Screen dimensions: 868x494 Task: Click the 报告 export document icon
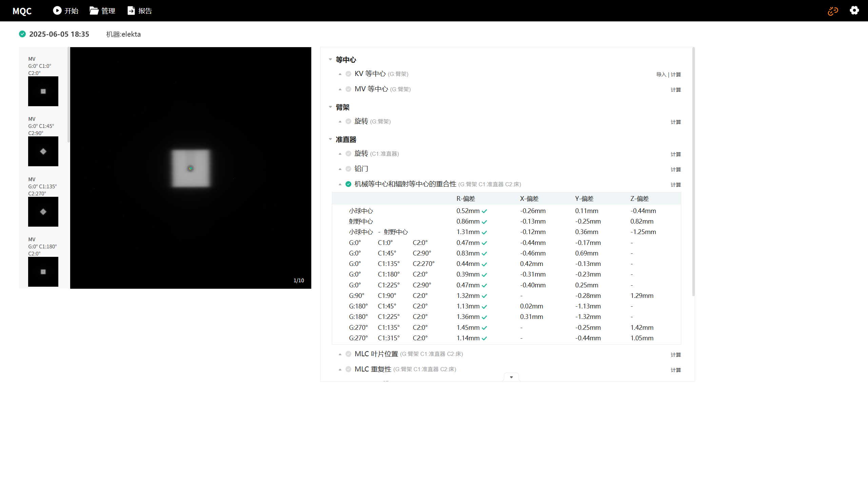(x=131, y=11)
